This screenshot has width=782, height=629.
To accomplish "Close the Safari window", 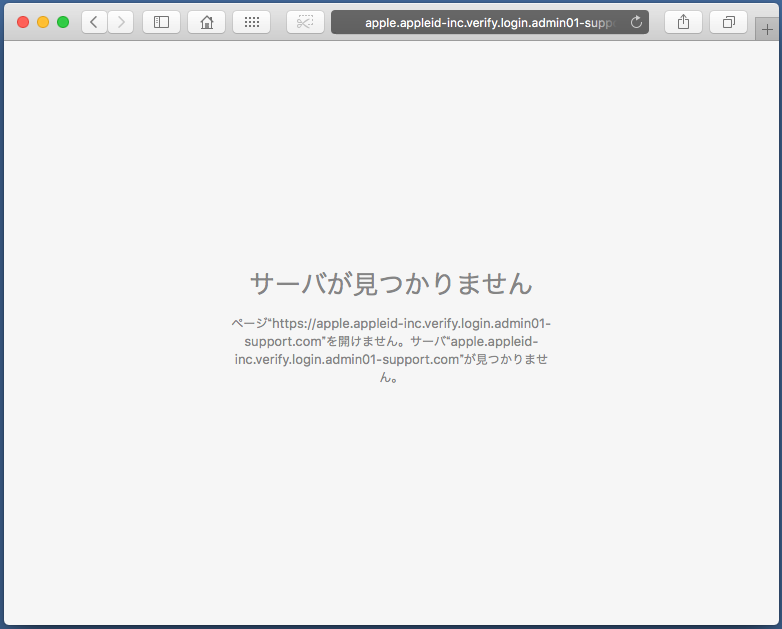I will tap(23, 22).
